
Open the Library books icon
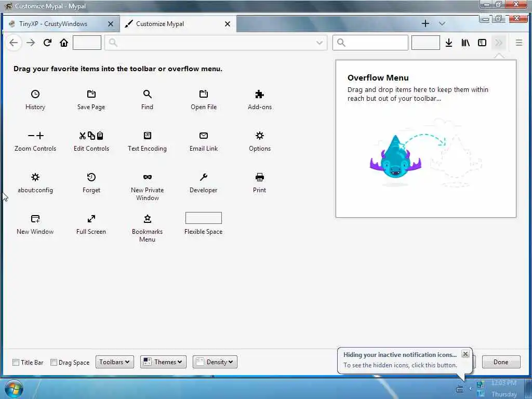click(x=465, y=43)
